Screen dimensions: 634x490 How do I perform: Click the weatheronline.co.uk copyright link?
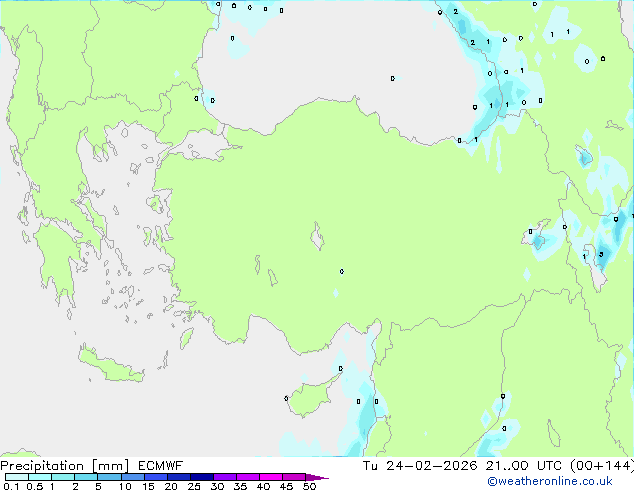point(549,481)
